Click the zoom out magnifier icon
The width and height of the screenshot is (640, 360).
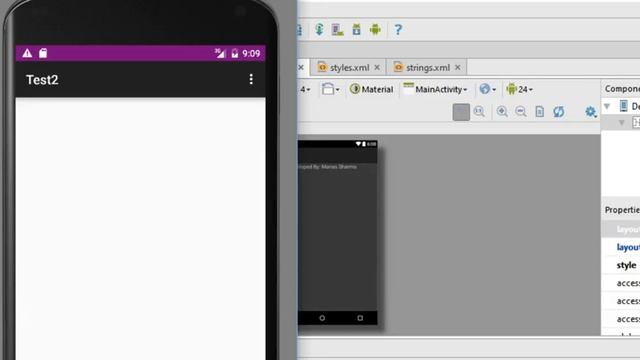(521, 111)
